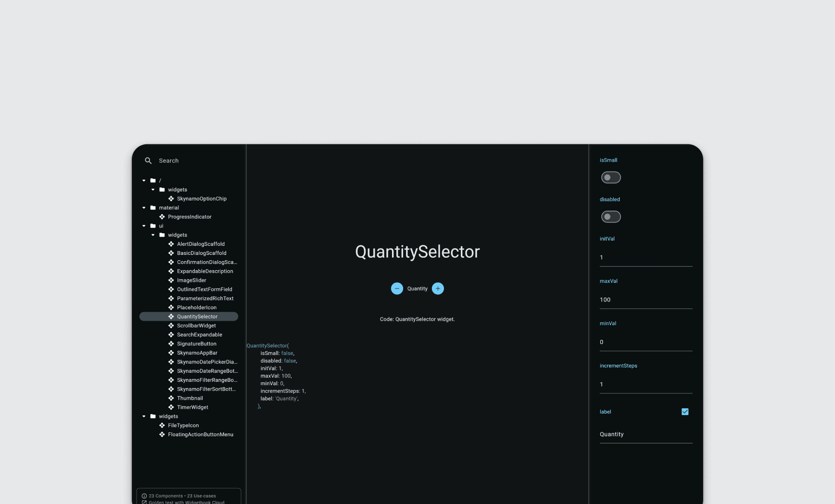This screenshot has width=835, height=504.
Task: Collapse the ui folder tree
Action: point(144,226)
